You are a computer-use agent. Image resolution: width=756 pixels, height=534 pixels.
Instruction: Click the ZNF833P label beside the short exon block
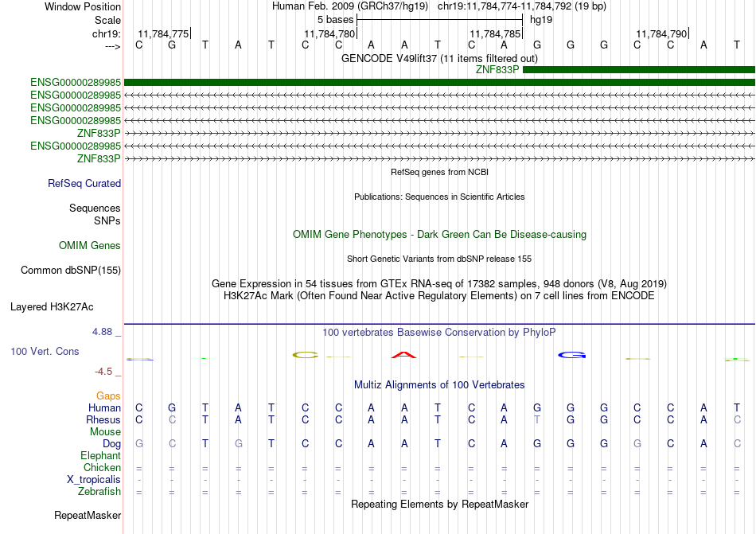coord(497,69)
